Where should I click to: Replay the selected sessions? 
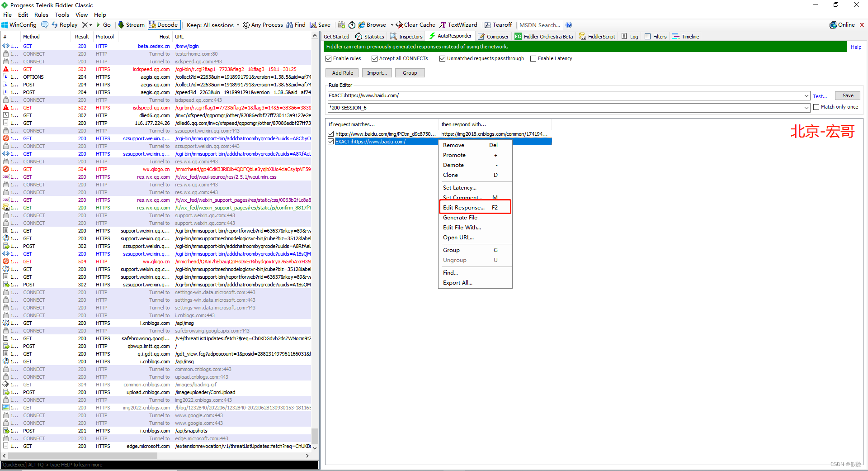coord(65,25)
